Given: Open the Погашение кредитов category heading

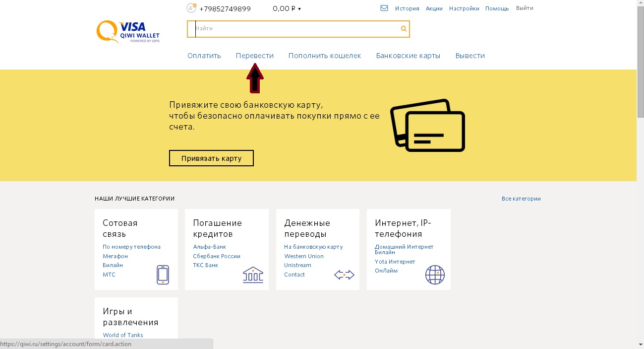Looking at the screenshot, I should 218,228.
